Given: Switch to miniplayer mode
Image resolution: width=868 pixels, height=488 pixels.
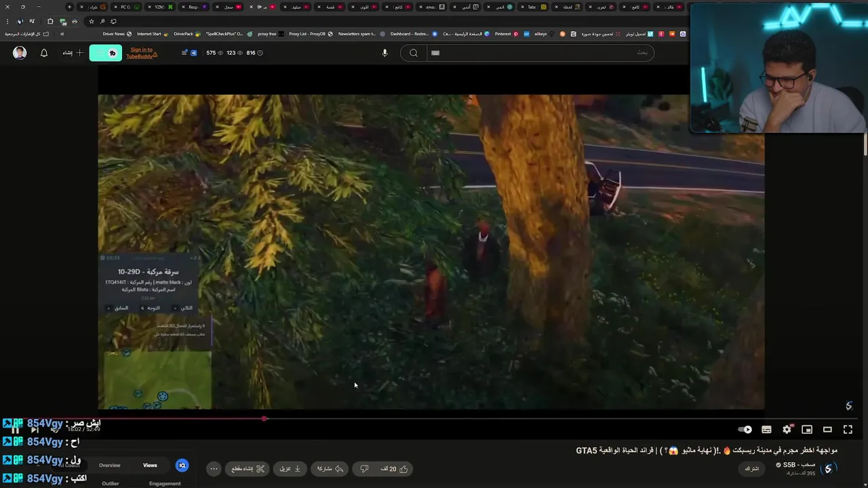Looking at the screenshot, I should coord(807,430).
